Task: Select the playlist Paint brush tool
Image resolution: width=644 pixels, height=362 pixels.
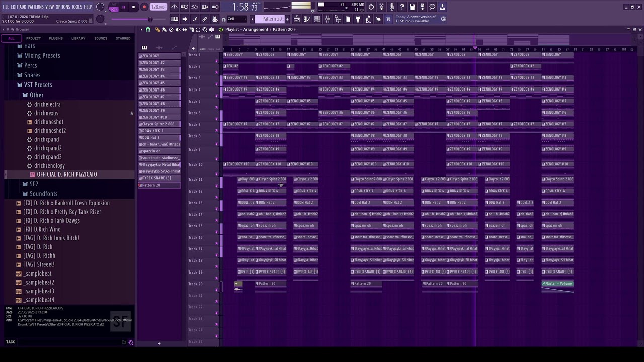Action: pos(164,30)
